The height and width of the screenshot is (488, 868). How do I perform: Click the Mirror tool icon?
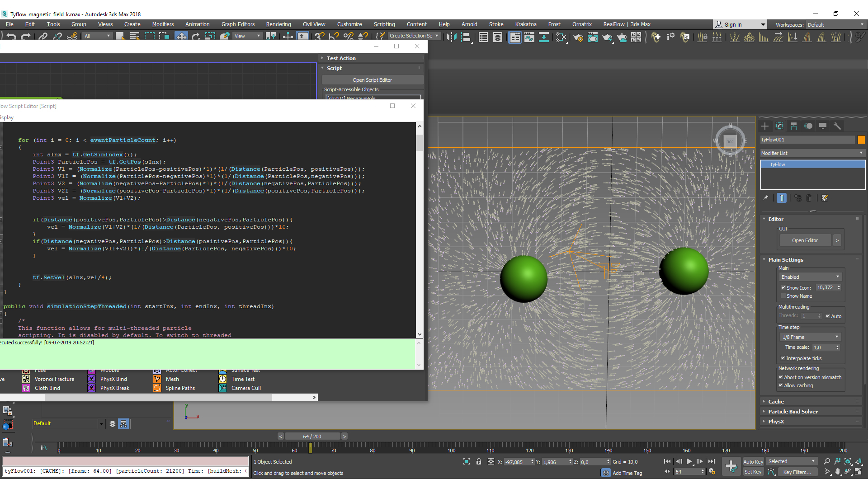[x=451, y=38]
